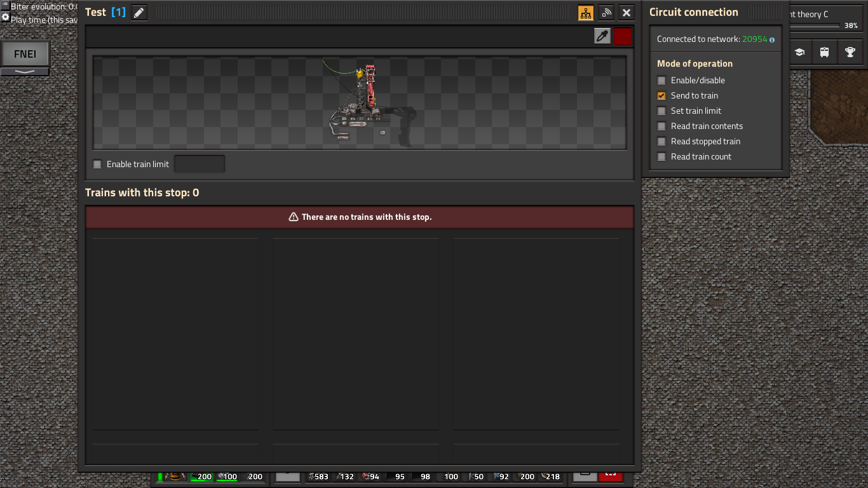Open the achievements trophy icon
The width and height of the screenshot is (868, 488).
[850, 52]
